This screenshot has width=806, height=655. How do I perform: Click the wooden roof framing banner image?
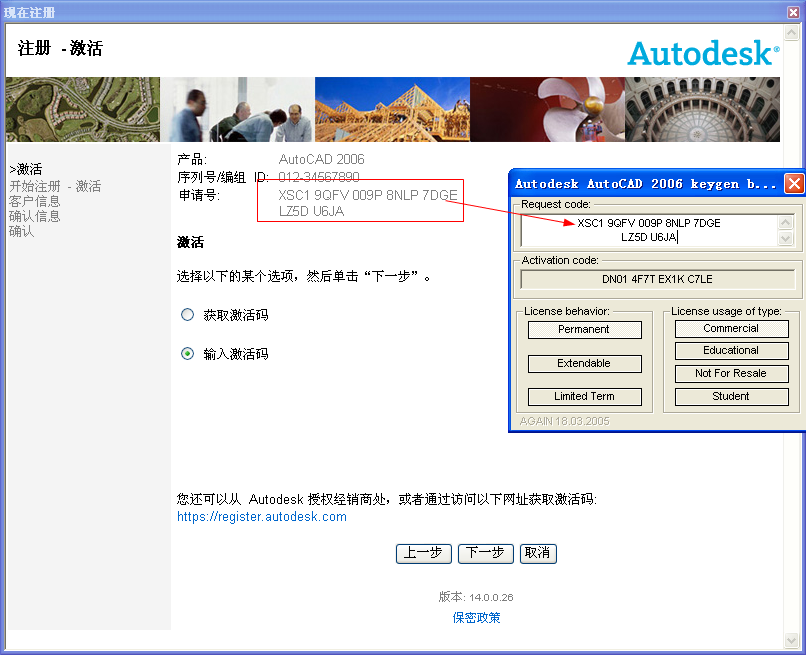(392, 110)
